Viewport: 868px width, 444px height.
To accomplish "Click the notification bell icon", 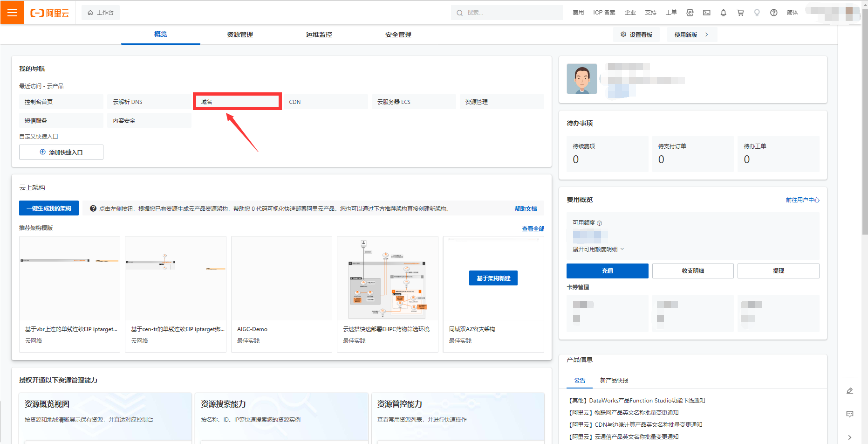I will pyautogui.click(x=723, y=13).
